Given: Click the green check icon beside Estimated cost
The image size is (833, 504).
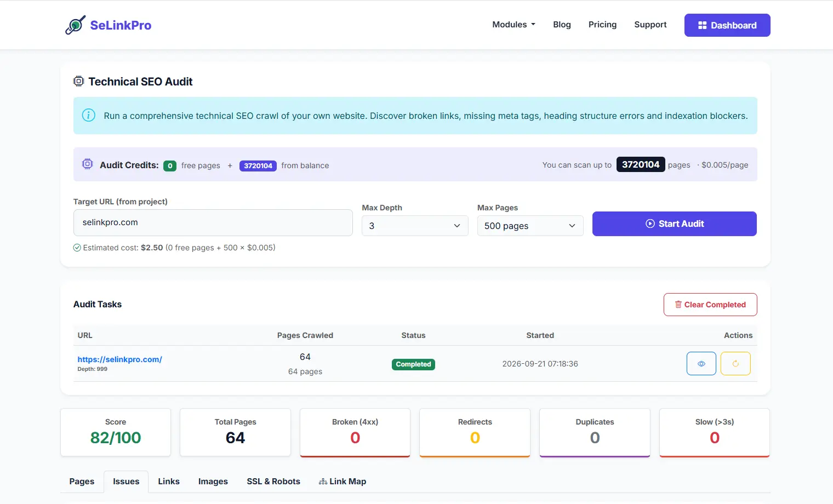Looking at the screenshot, I should pos(77,248).
